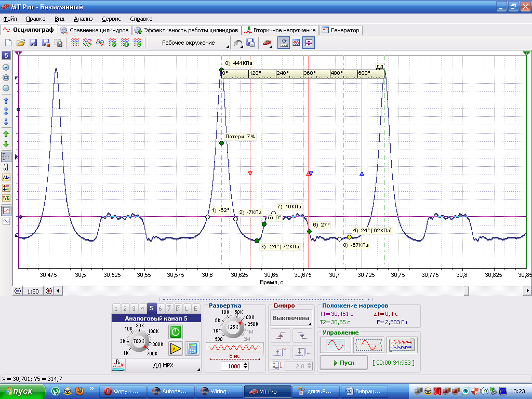Click the rising-edge trigger icon
The width and height of the screenshot is (532, 399).
280,336
